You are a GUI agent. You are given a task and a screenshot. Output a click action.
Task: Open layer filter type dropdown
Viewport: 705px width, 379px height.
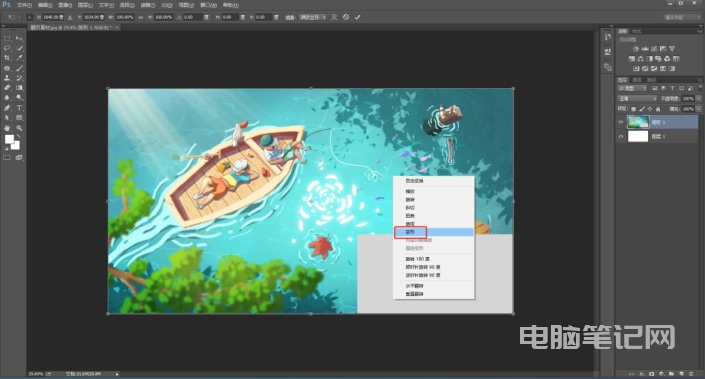tap(633, 88)
